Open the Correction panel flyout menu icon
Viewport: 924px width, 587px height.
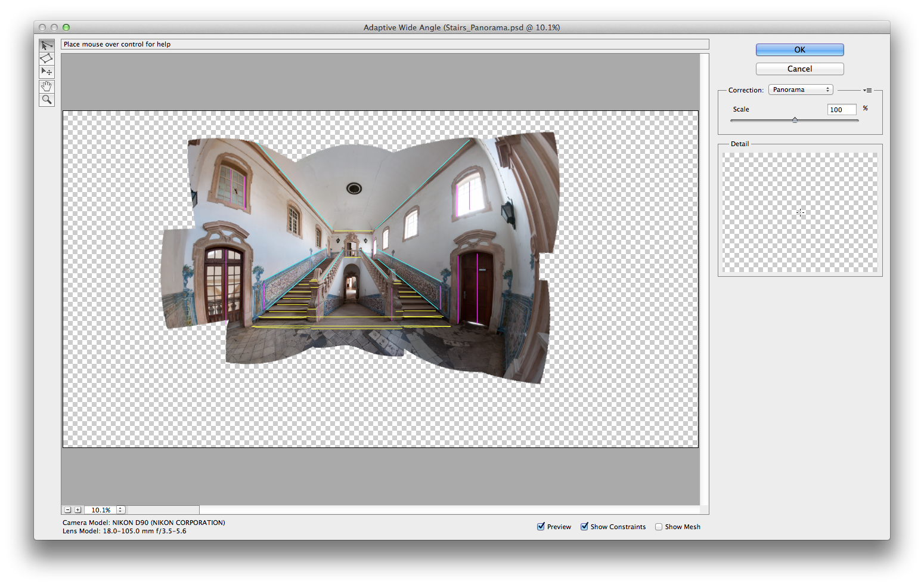868,90
